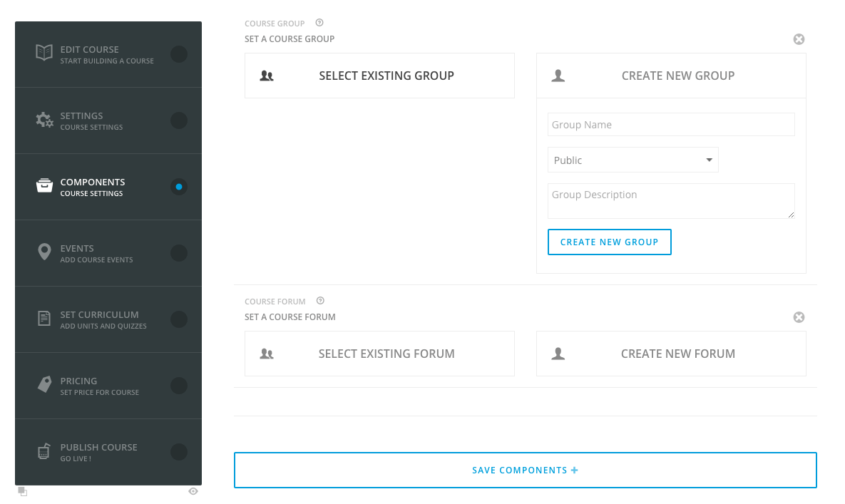Image resolution: width=845 pixels, height=504 pixels.
Task: Open the Public group privacy dropdown
Action: click(633, 160)
